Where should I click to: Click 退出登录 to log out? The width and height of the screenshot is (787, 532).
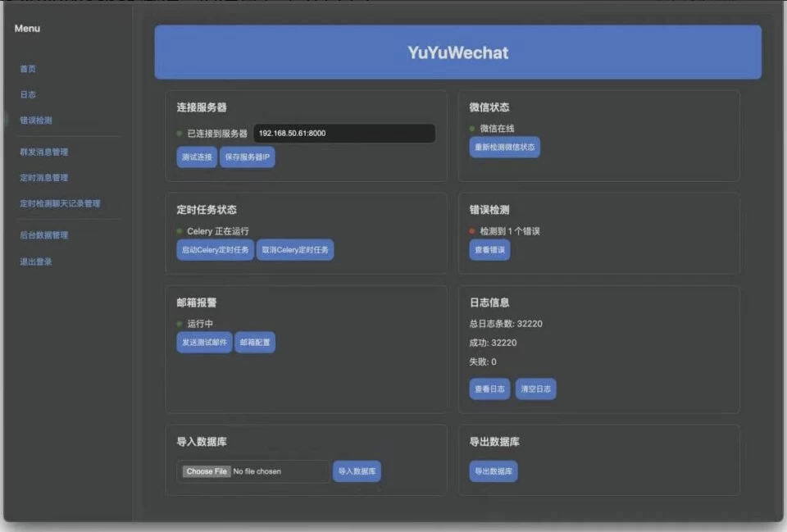35,261
